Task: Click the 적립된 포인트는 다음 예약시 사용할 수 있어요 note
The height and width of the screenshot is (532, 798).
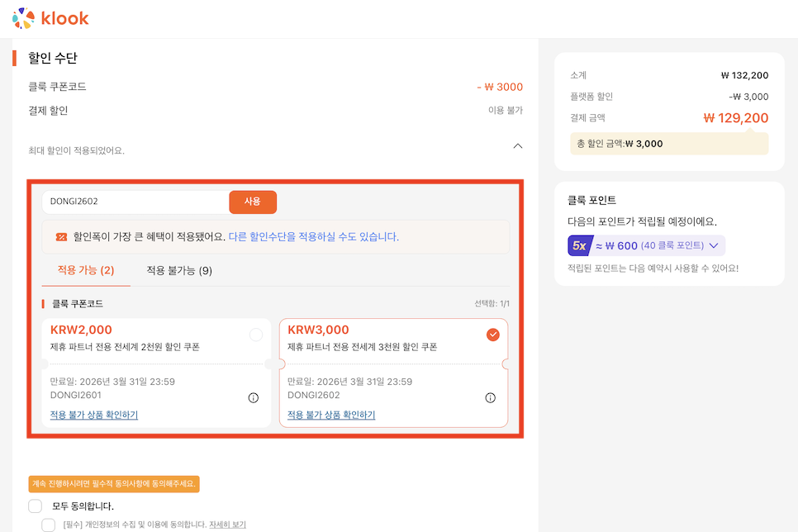Action: 653,268
